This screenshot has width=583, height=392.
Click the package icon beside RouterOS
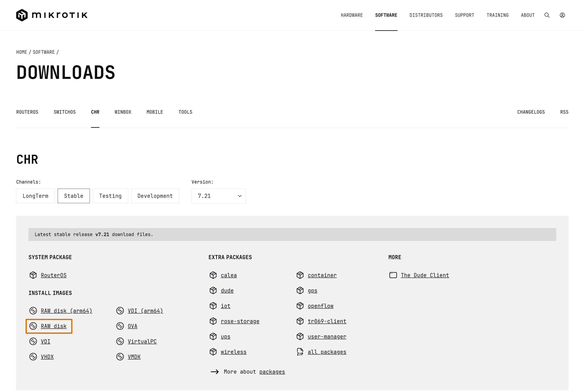33,275
